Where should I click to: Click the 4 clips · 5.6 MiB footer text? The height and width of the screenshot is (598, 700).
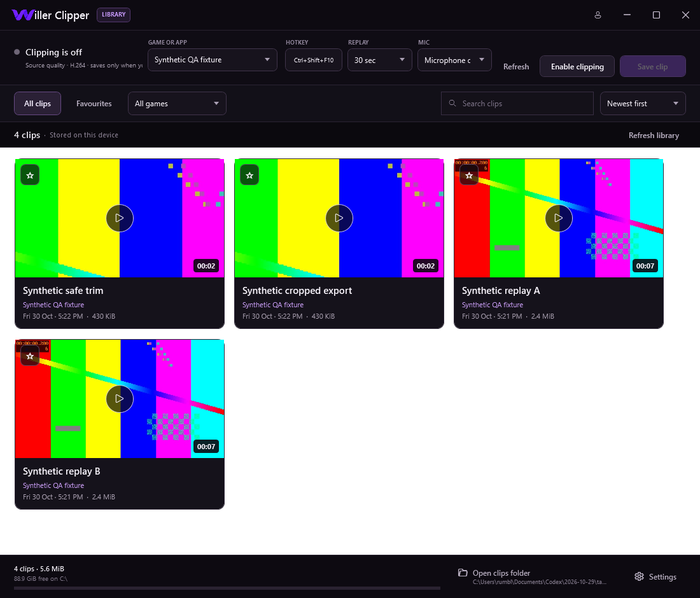(x=39, y=569)
